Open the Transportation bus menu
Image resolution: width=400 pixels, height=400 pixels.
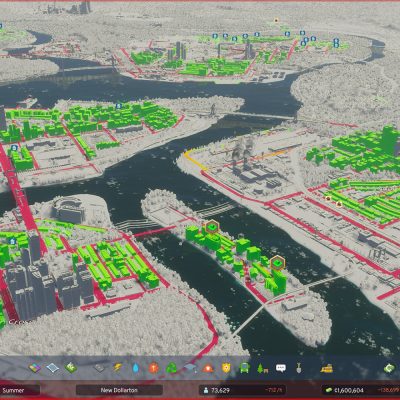tap(244, 368)
